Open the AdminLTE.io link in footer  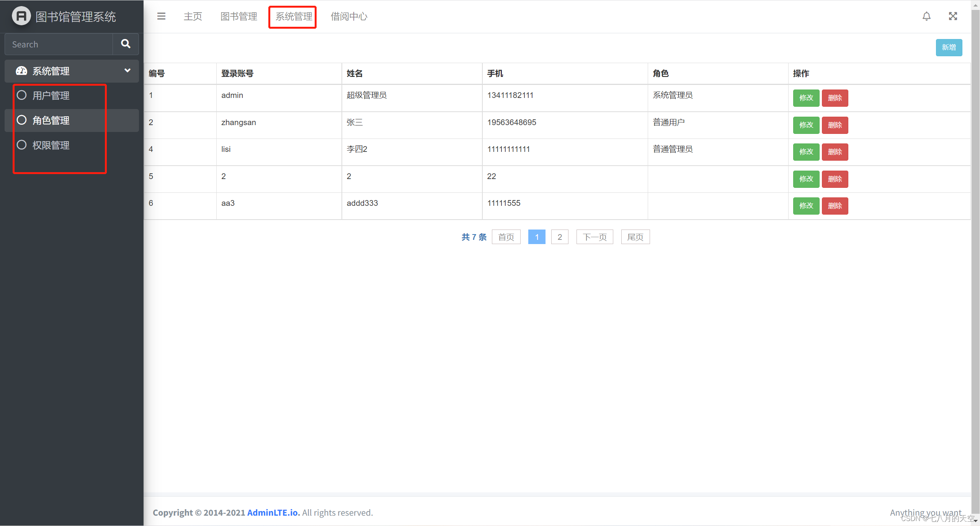[273, 512]
